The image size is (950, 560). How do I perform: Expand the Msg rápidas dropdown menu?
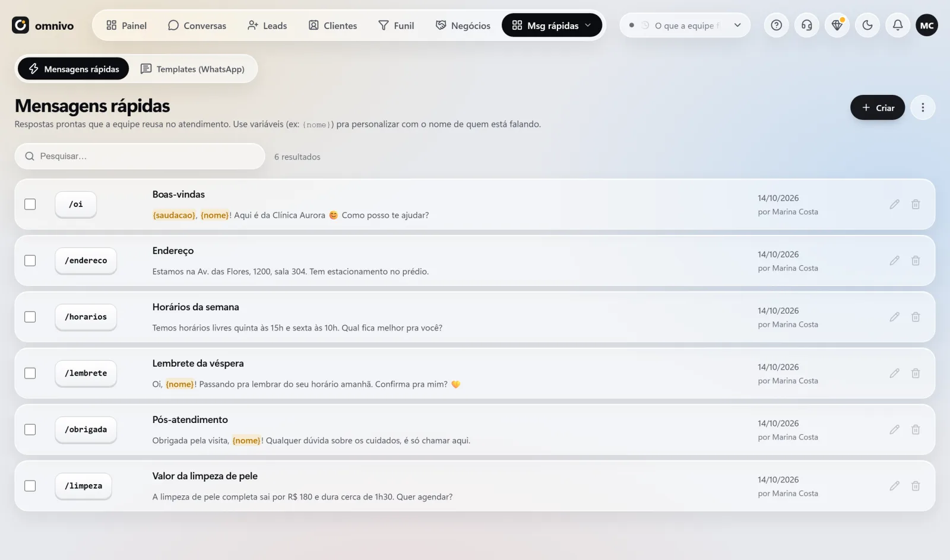552,25
